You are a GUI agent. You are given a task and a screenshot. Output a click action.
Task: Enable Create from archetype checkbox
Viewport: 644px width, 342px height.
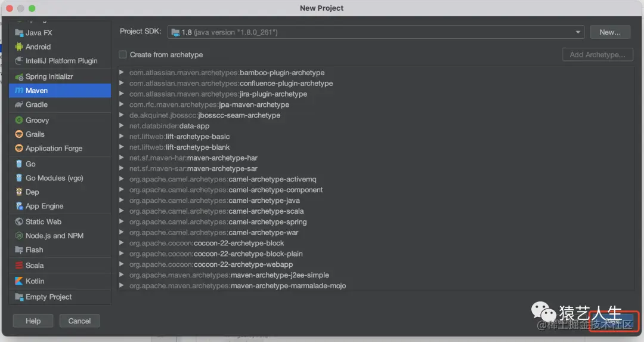point(123,55)
